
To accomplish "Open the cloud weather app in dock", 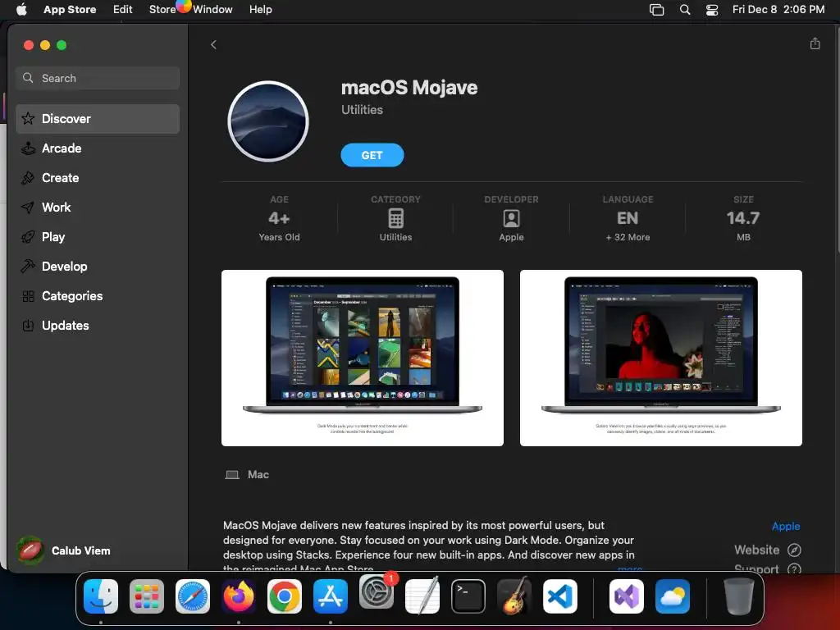I will click(x=673, y=596).
